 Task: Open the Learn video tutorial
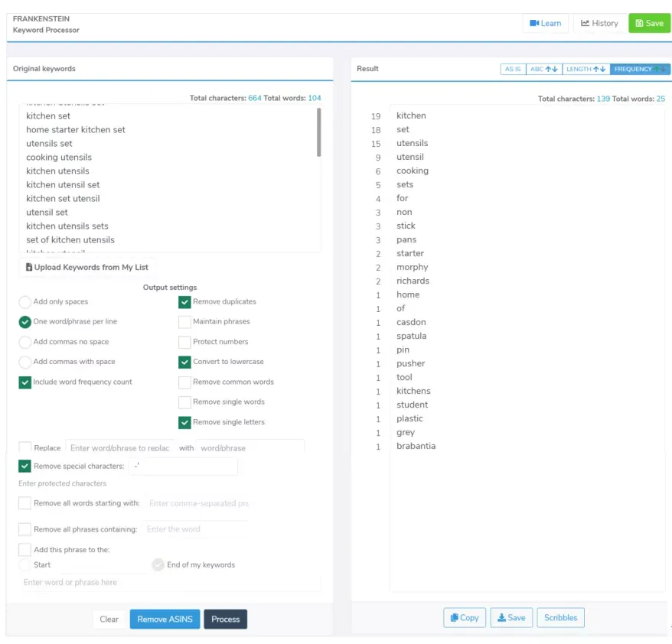click(x=545, y=23)
